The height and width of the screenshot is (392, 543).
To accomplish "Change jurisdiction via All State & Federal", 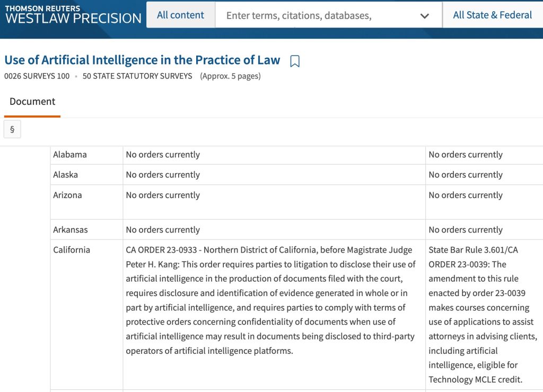I will (493, 15).
